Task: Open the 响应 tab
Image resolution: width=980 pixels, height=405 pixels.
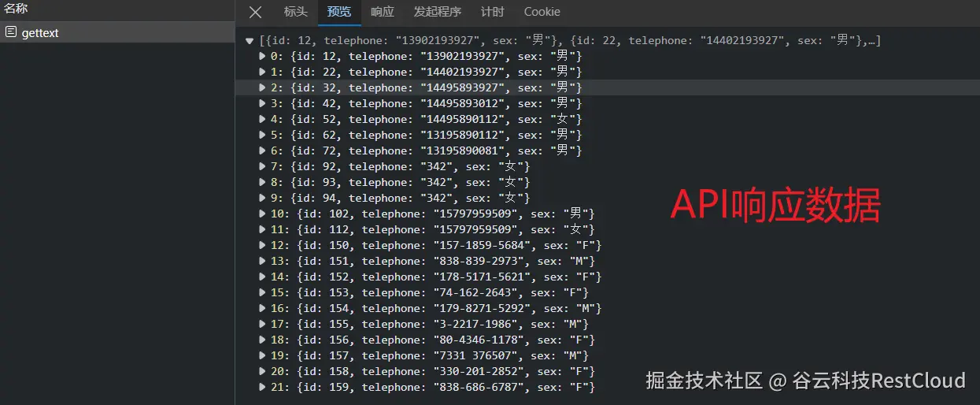Action: [383, 12]
